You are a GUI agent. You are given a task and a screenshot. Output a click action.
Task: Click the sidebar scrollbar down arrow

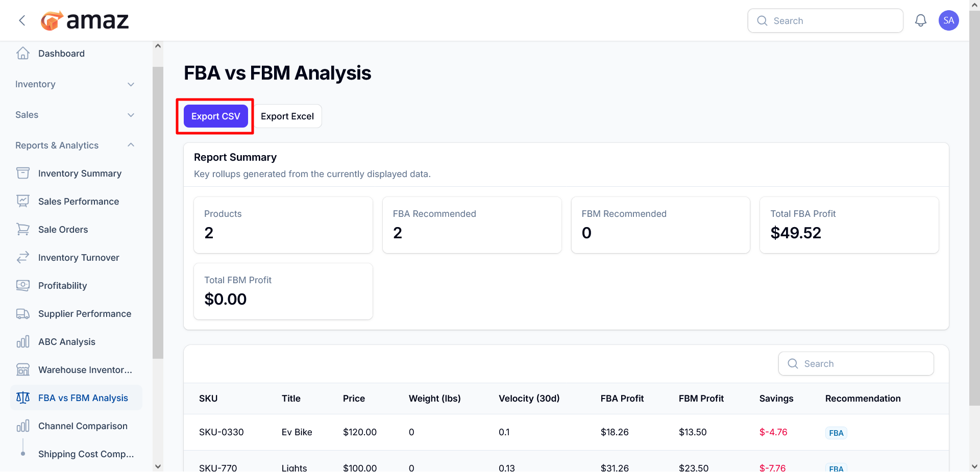[158, 466]
